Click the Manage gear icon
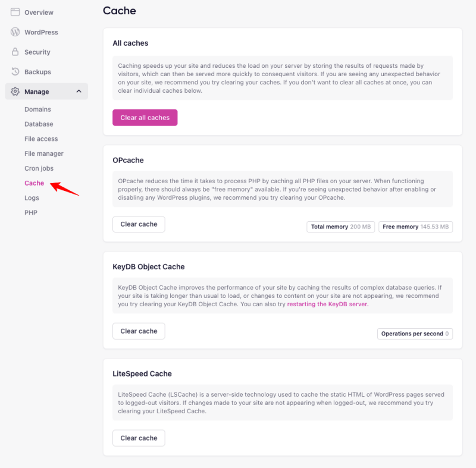 point(15,91)
